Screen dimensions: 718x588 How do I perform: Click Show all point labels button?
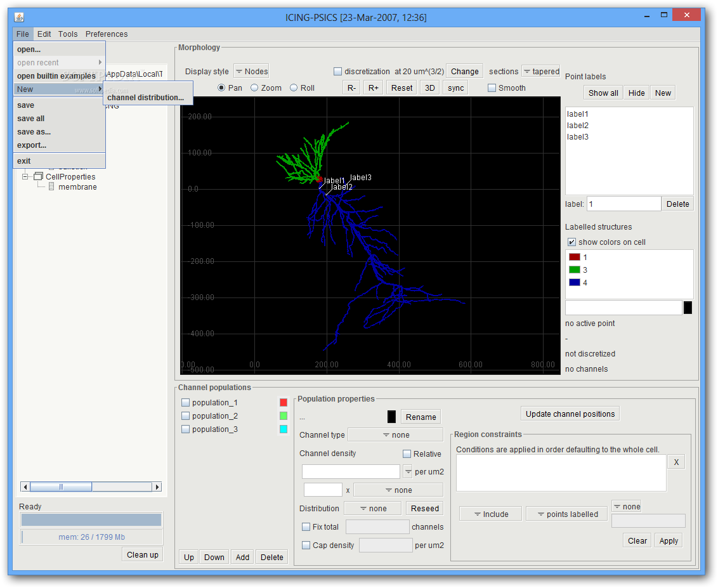603,93
